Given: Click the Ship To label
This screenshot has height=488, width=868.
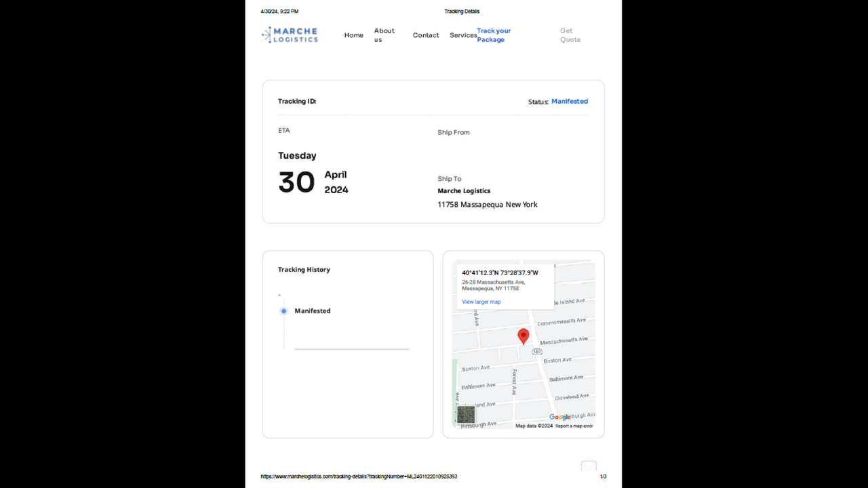Looking at the screenshot, I should point(450,179).
